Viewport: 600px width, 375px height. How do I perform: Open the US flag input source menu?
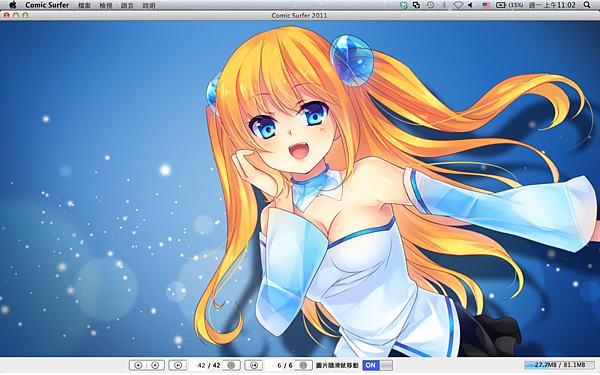click(x=486, y=5)
